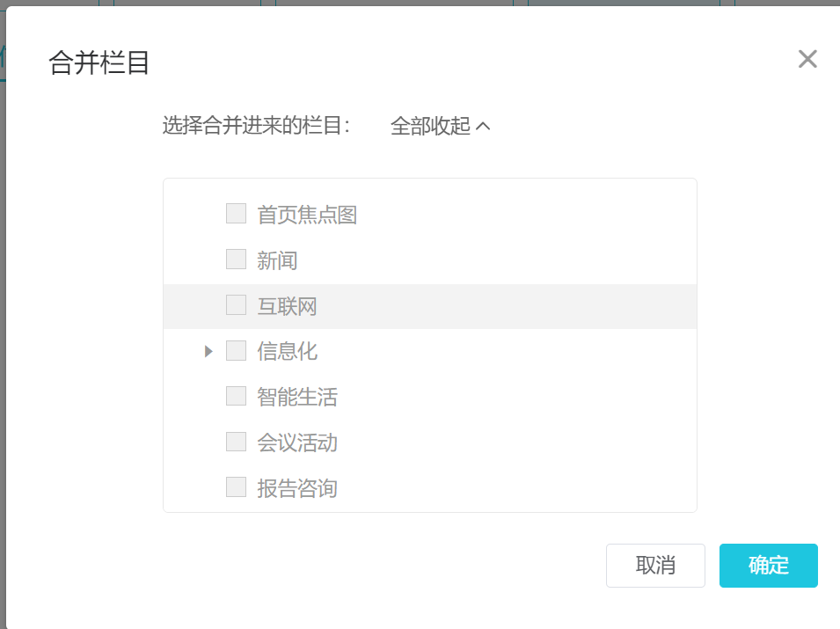840x629 pixels.
Task: Expand the 信息化 tree node triangle
Action: click(x=208, y=351)
